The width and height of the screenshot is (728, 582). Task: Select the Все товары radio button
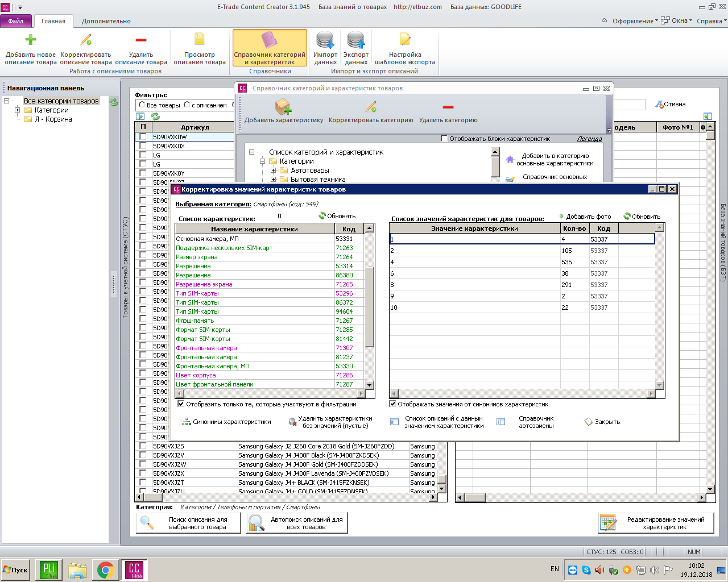142,105
